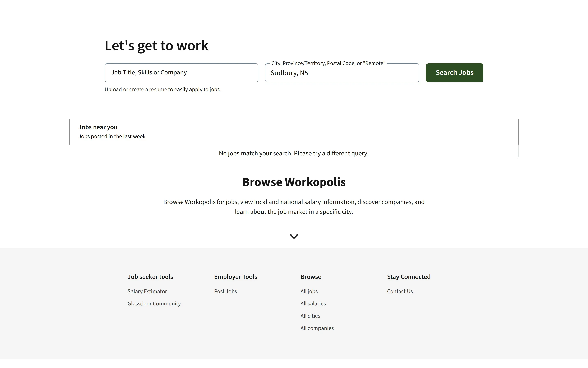Image resolution: width=588 pixels, height=368 pixels.
Task: Click the 'Jobs posted in the last week' text
Action: click(x=112, y=136)
